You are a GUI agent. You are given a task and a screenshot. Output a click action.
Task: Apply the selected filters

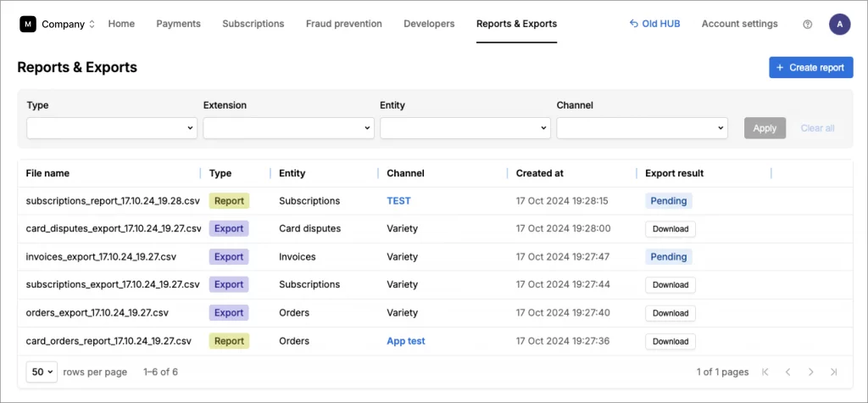(765, 128)
